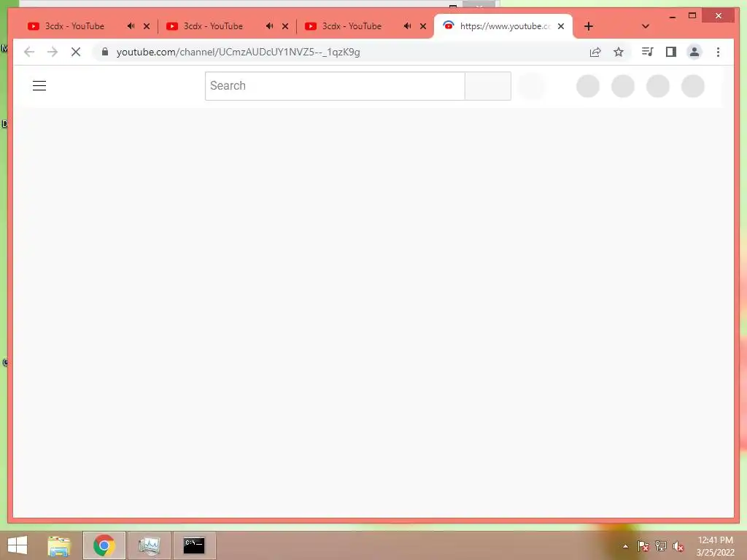Toggle Chrome side panel
Viewport: 747px width, 560px height.
click(671, 52)
